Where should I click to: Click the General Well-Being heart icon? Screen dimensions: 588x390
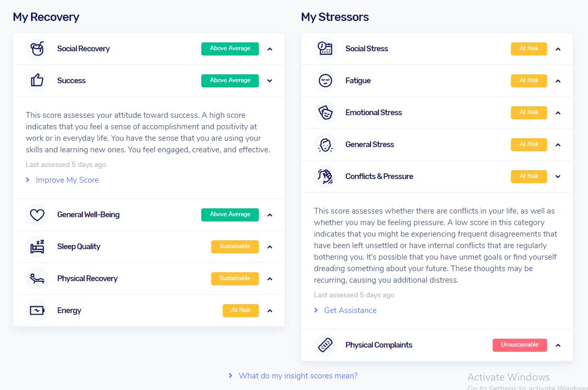pos(37,215)
